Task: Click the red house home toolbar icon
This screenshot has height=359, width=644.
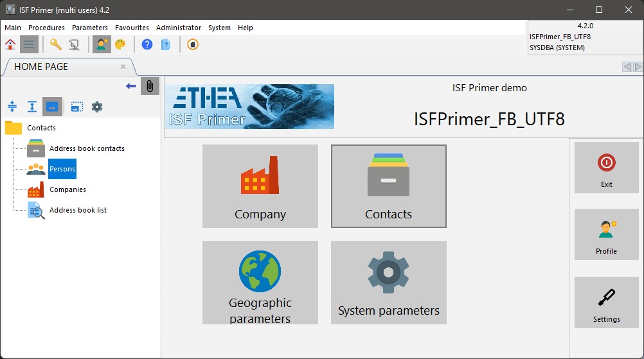Action: pyautogui.click(x=10, y=44)
